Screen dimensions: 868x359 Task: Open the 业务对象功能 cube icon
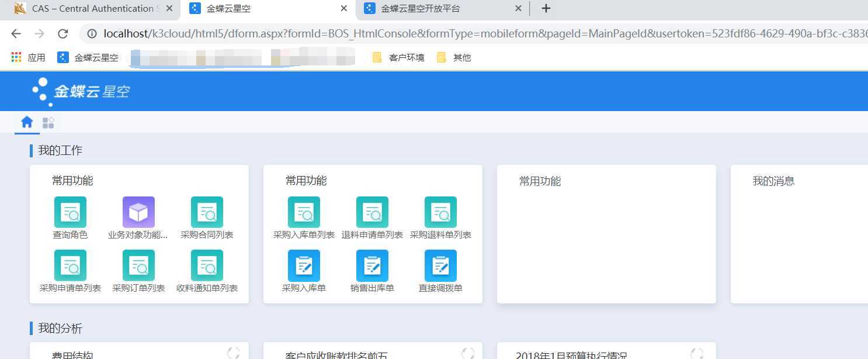pos(138,212)
